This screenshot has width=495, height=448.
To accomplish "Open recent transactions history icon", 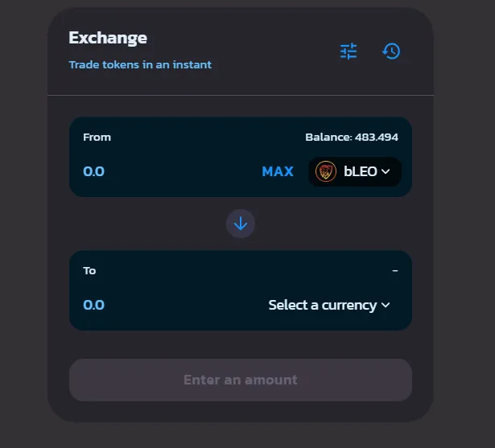I will pyautogui.click(x=391, y=51).
